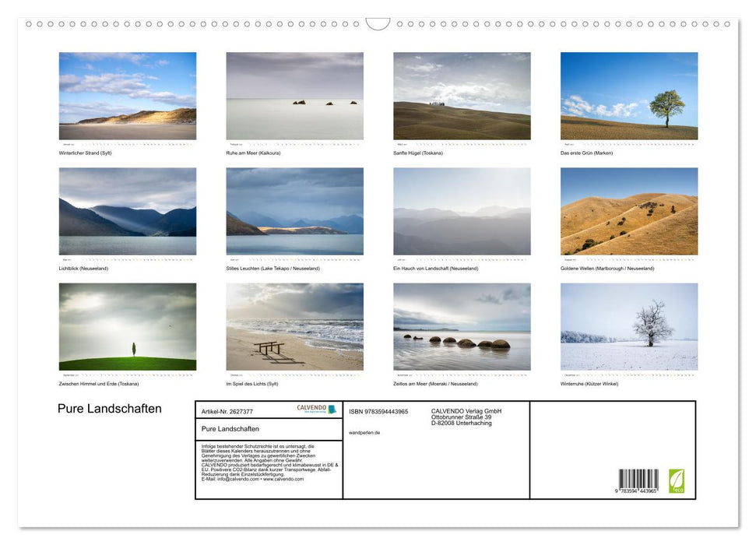
Task: Click the 'Sanfte Hügel (Toskana)' caption
Action: click(418, 153)
